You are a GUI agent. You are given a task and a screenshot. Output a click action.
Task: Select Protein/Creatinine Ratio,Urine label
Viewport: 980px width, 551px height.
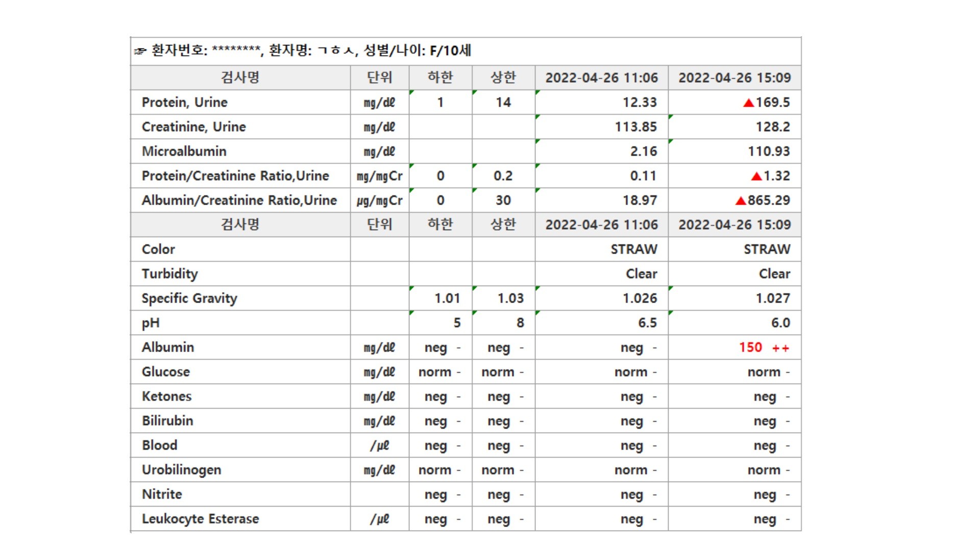235,176
